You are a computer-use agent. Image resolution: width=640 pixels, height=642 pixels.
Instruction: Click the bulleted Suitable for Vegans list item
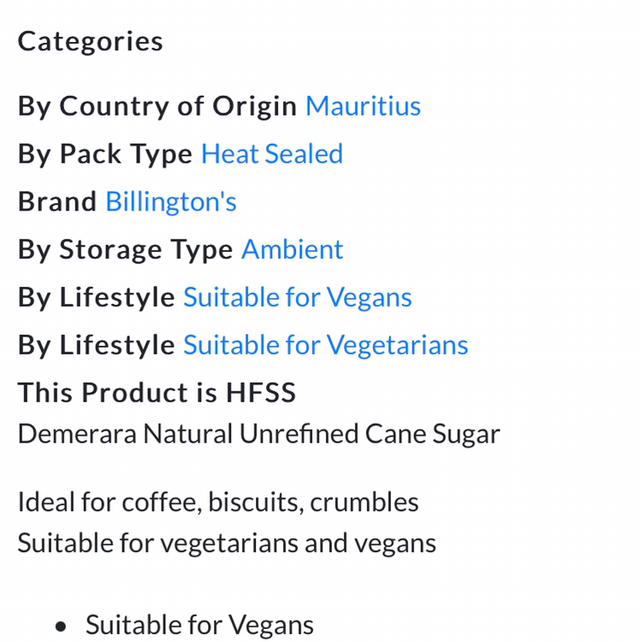coord(199,626)
